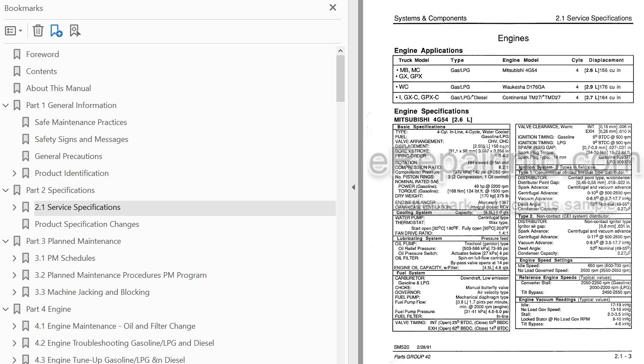Expand 3.1 PM Schedules
This screenshot has height=364, width=644.
[14, 258]
